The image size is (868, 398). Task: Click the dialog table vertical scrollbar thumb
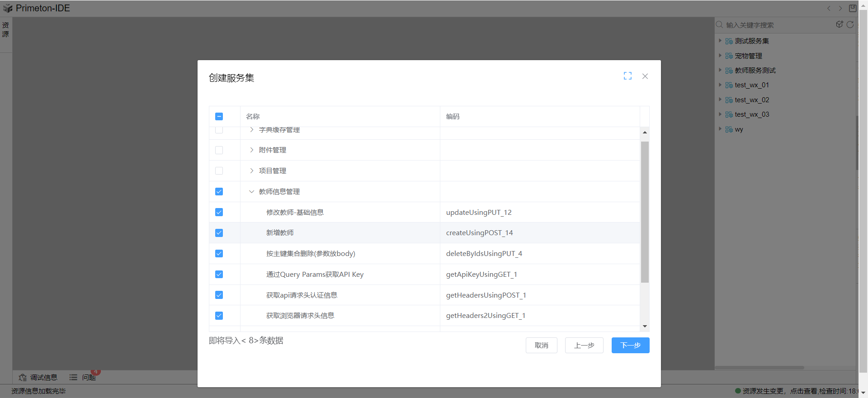tap(645, 212)
